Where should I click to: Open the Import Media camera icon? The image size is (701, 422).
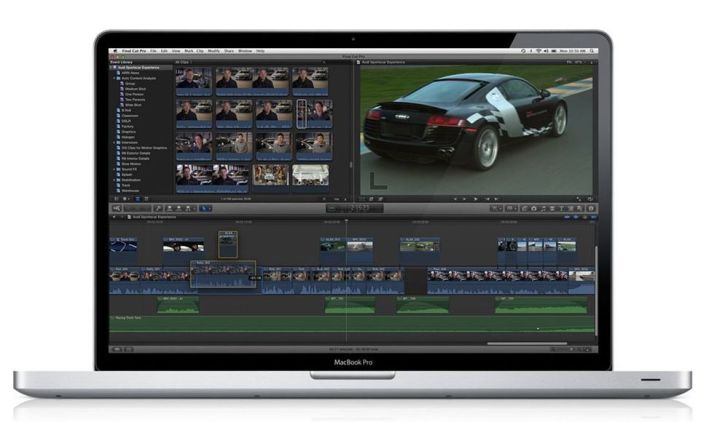pos(117,208)
